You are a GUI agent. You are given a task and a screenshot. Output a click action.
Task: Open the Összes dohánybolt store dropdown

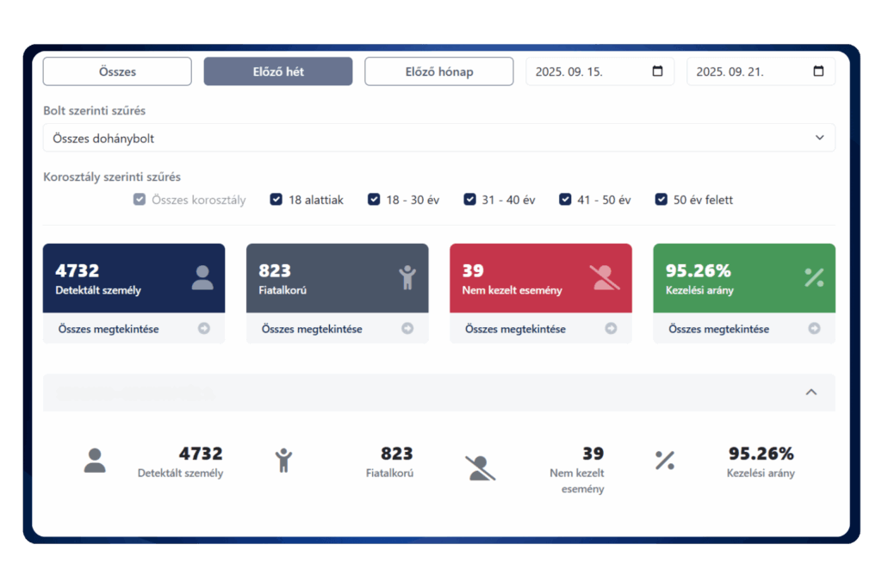point(438,138)
